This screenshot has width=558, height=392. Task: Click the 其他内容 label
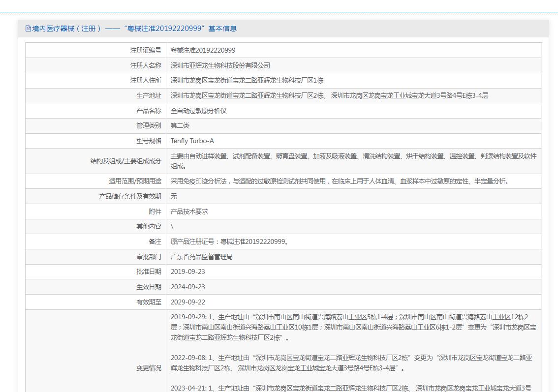tap(149, 227)
